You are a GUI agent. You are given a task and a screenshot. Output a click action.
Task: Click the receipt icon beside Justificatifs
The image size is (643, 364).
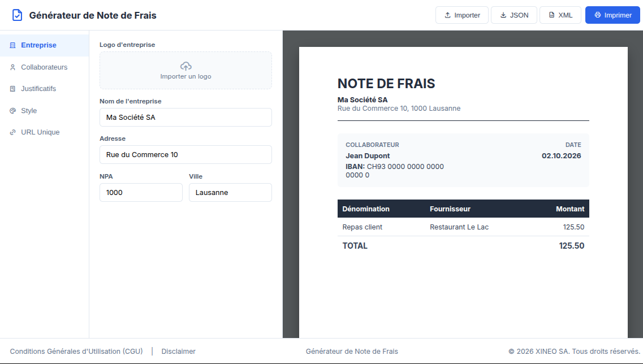pos(12,89)
